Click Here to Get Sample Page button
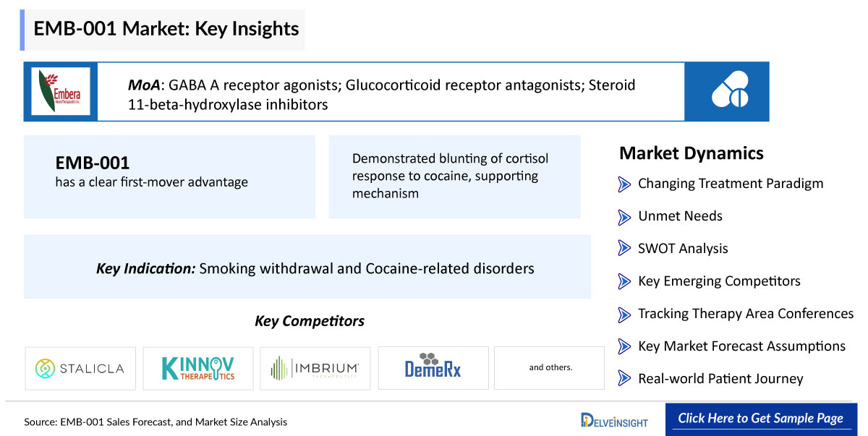Image resolution: width=868 pixels, height=436 pixels. tap(760, 419)
